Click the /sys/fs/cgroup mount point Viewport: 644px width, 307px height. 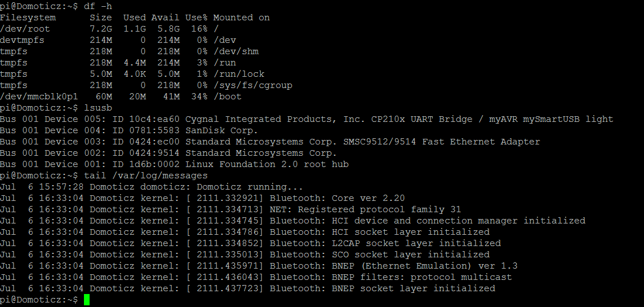pyautogui.click(x=252, y=86)
